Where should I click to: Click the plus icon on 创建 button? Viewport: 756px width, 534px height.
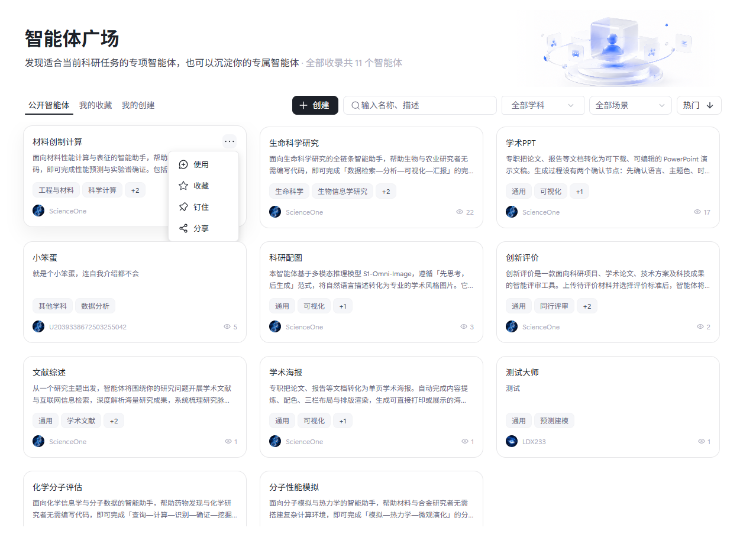coord(303,105)
